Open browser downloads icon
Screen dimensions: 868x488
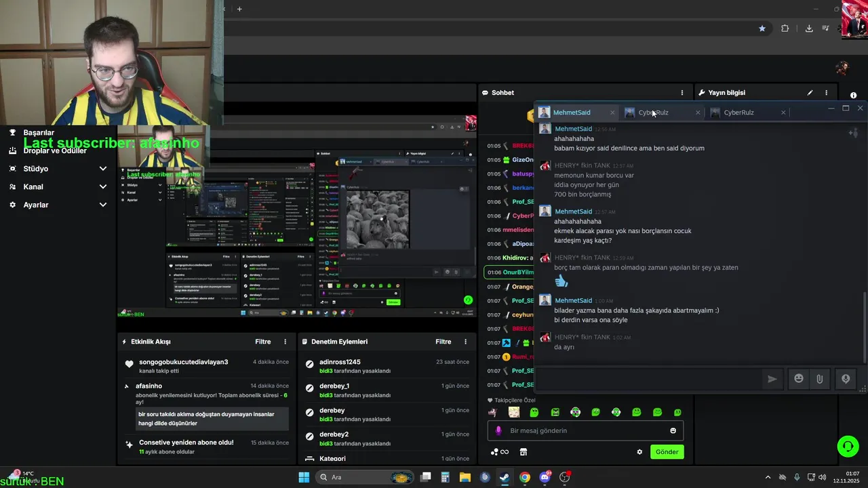point(809,28)
